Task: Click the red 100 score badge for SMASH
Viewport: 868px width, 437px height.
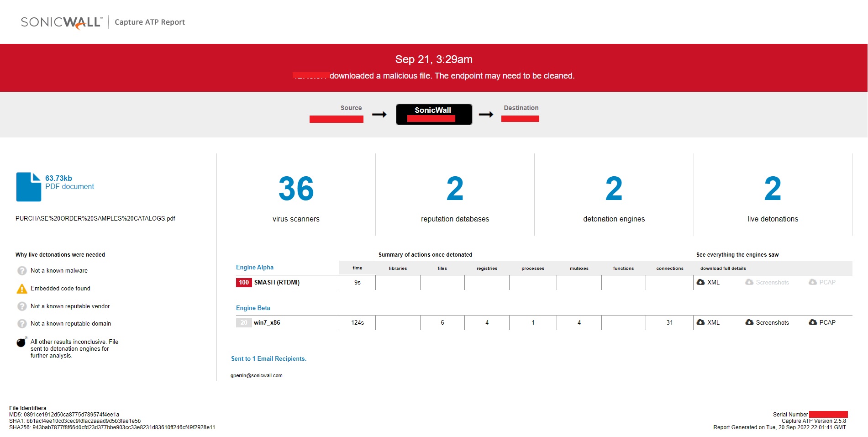Action: [244, 283]
